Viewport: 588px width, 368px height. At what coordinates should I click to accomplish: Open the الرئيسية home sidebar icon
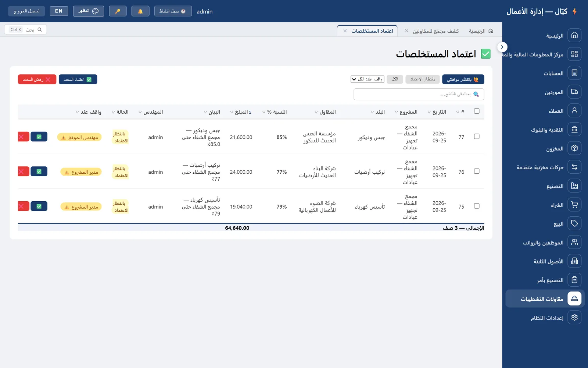574,35
